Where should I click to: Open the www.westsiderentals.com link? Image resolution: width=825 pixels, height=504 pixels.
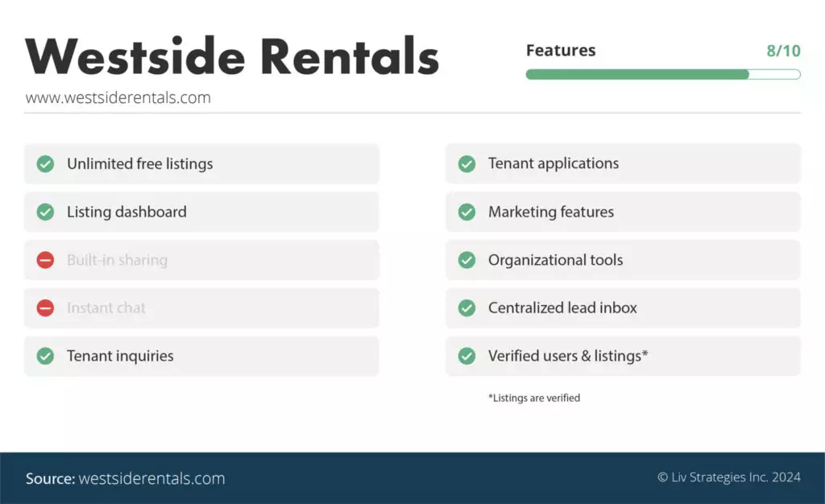click(118, 97)
